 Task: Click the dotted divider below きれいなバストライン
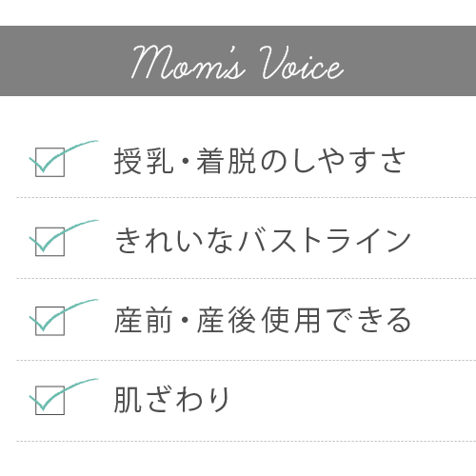point(246,278)
